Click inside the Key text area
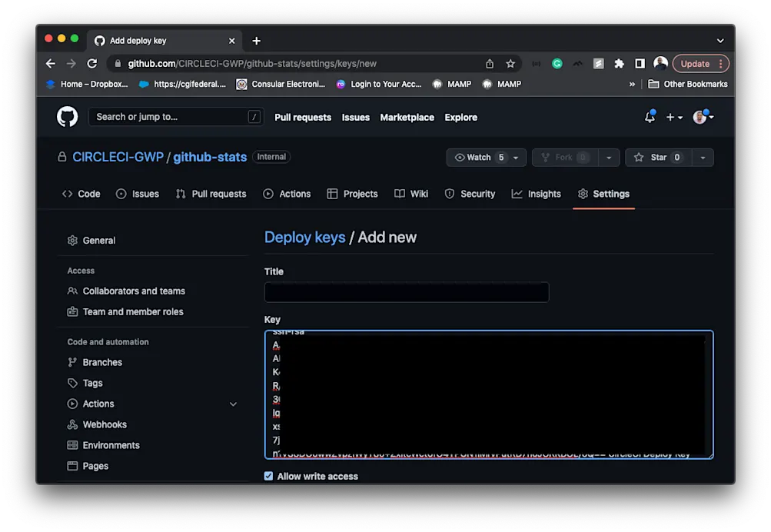 coord(489,395)
